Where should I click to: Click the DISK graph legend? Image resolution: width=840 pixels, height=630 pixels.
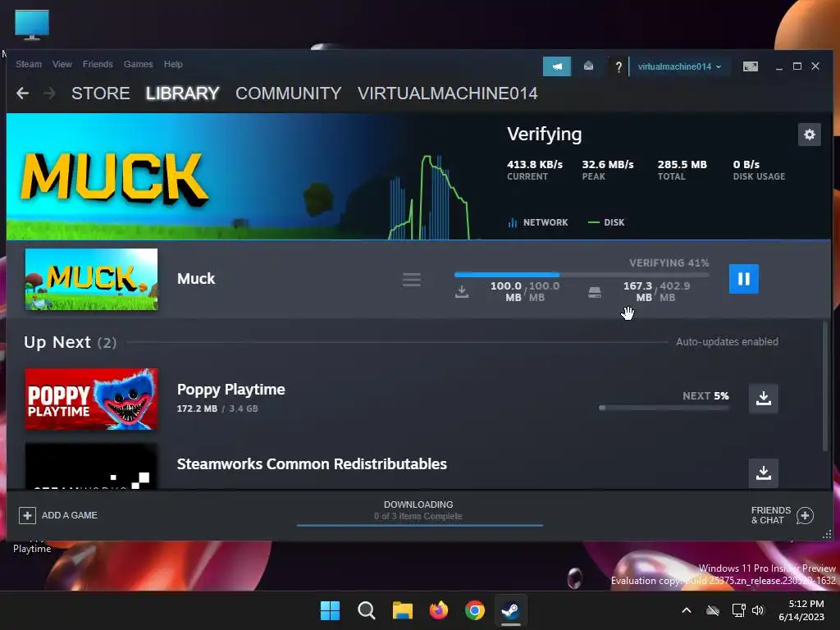tap(606, 222)
